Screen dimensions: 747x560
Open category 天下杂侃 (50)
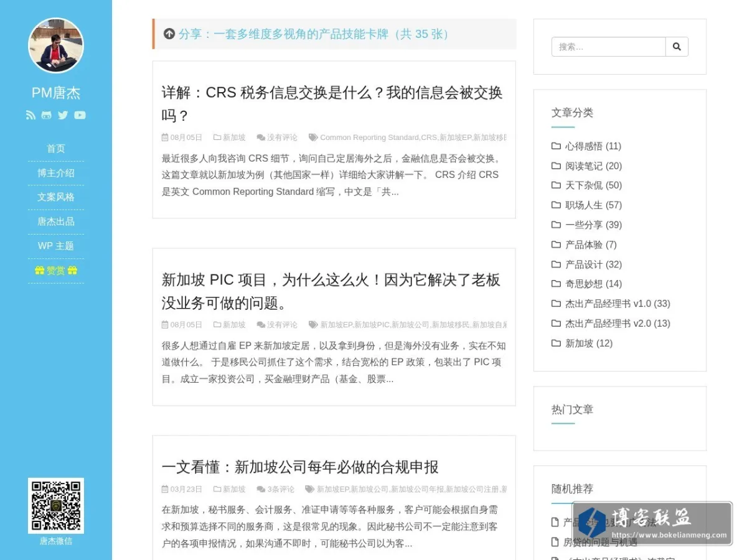[x=593, y=185]
